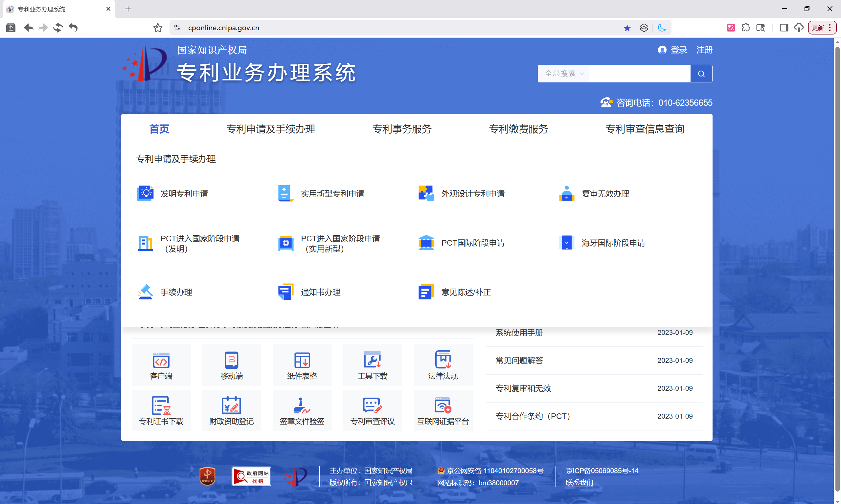Open the 联系我们 link
841x504 pixels.
579,483
